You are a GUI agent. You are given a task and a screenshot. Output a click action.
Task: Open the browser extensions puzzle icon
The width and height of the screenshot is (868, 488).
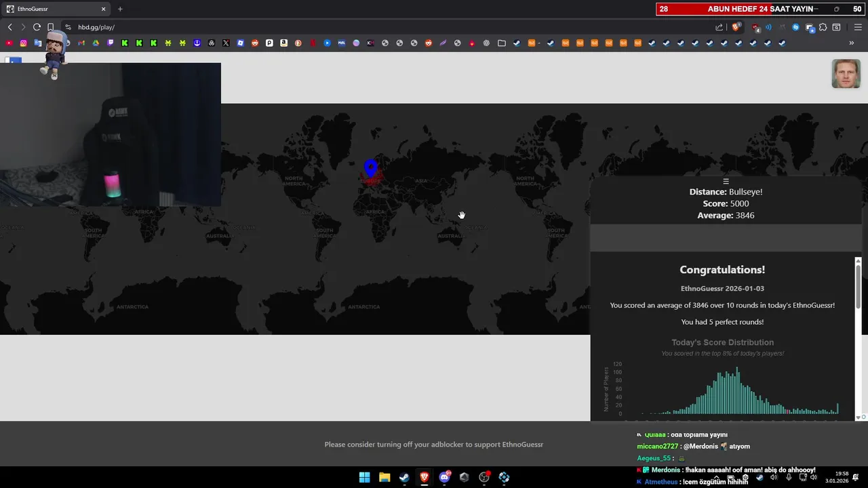click(823, 27)
